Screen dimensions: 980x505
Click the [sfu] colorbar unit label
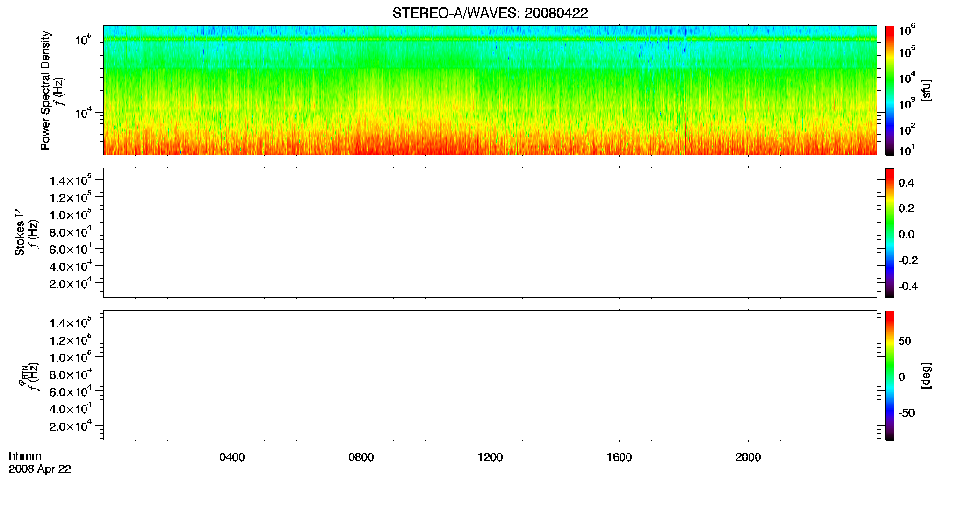926,90
